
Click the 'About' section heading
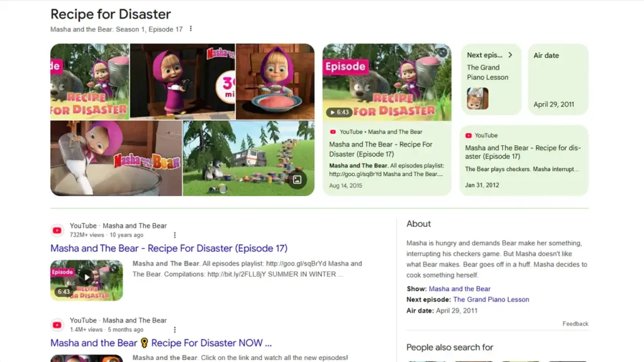click(418, 224)
